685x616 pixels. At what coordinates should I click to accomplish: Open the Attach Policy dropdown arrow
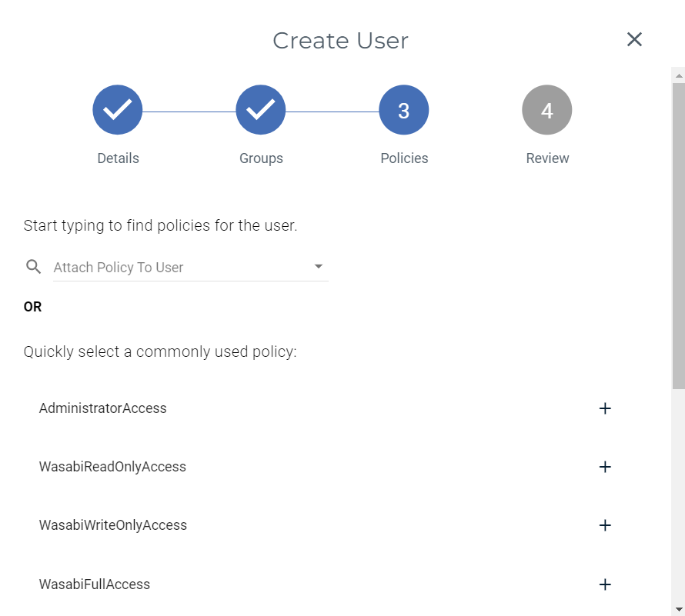tap(319, 267)
